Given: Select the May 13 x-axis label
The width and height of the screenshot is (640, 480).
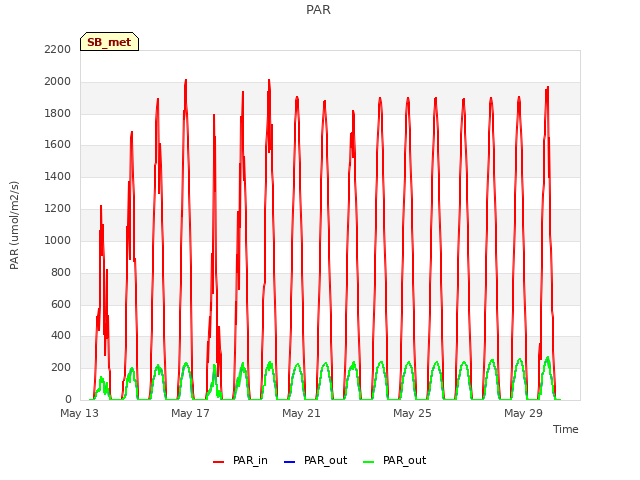Looking at the screenshot, I should [80, 413].
